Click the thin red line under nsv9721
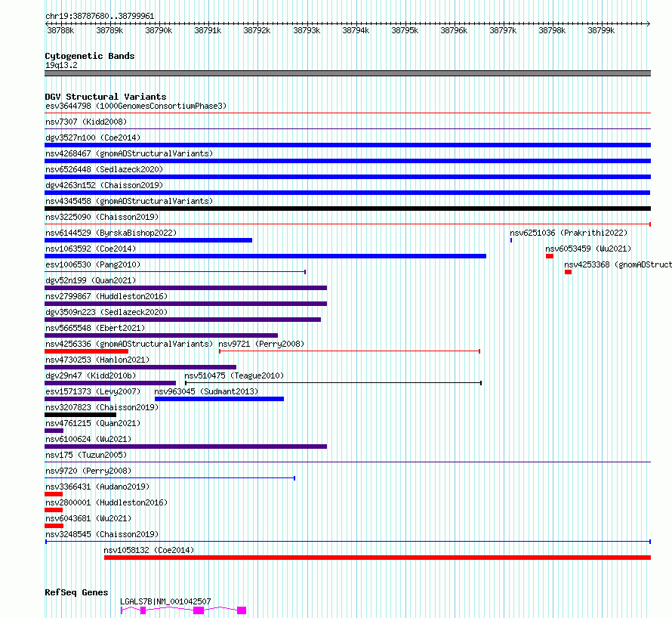This screenshot has width=672, height=618. pos(350,351)
